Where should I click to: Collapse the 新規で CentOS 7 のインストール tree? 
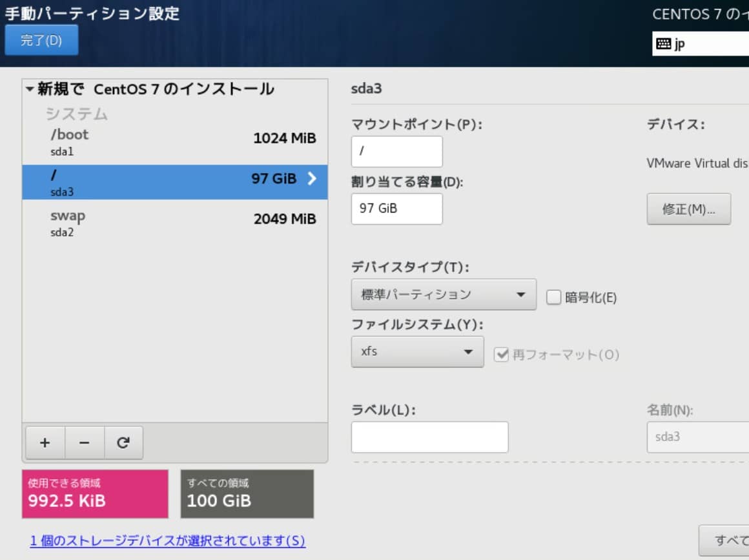(29, 89)
